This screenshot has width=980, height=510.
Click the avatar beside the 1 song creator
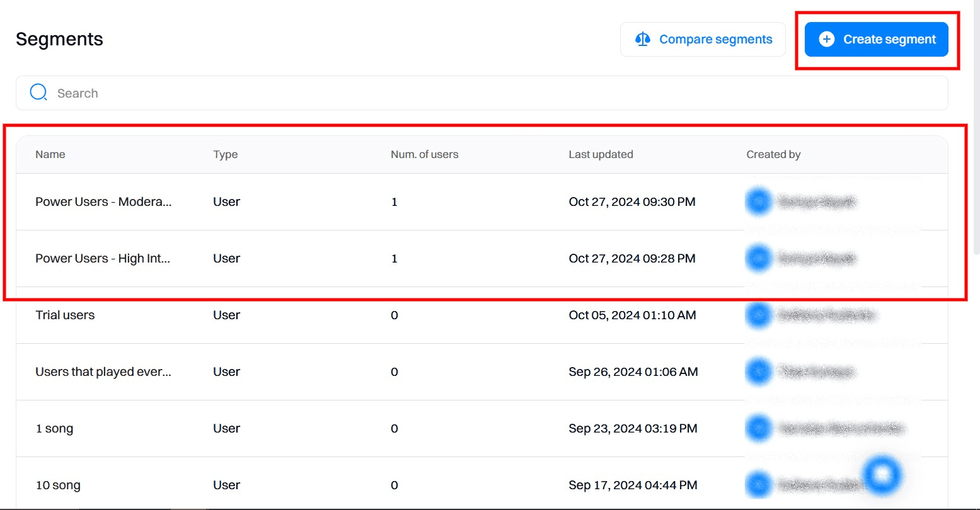point(758,428)
